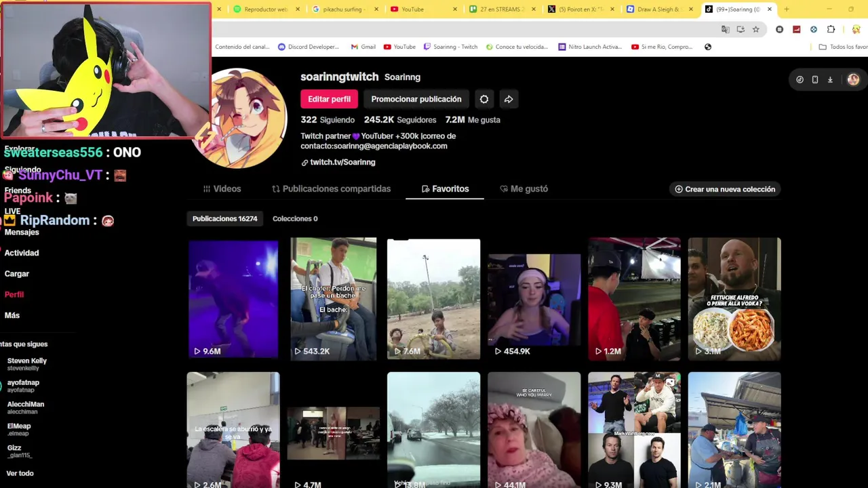Open AlecchiMan followed account

pyautogui.click(x=26, y=407)
